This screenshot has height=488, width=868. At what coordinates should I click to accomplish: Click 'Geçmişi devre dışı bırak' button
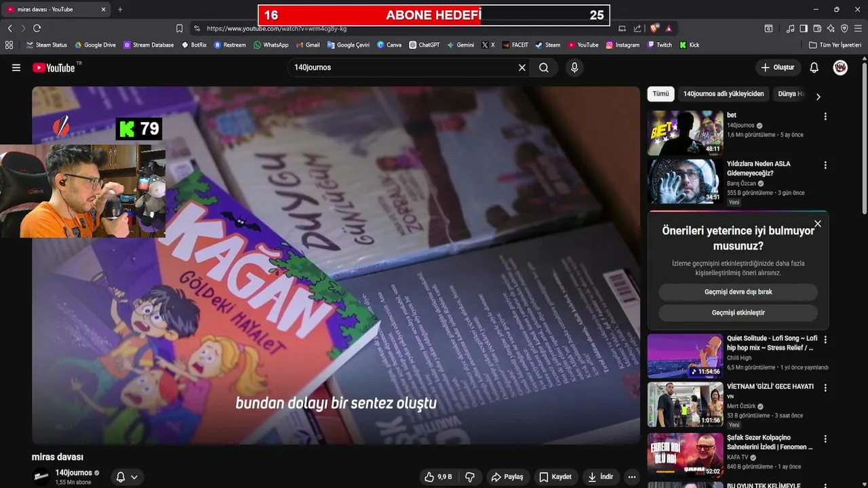[x=738, y=292]
